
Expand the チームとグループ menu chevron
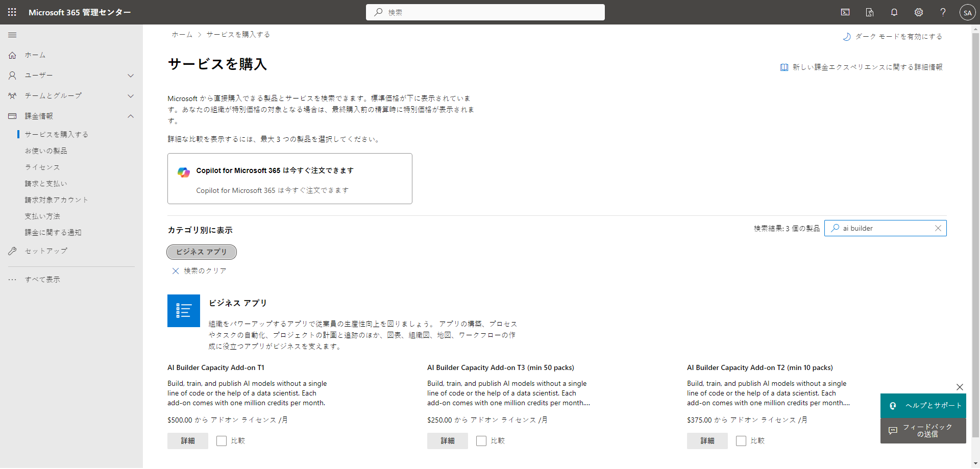(131, 96)
